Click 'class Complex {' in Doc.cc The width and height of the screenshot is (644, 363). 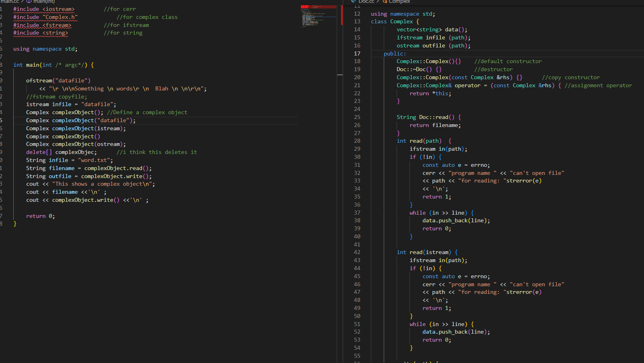coord(395,22)
